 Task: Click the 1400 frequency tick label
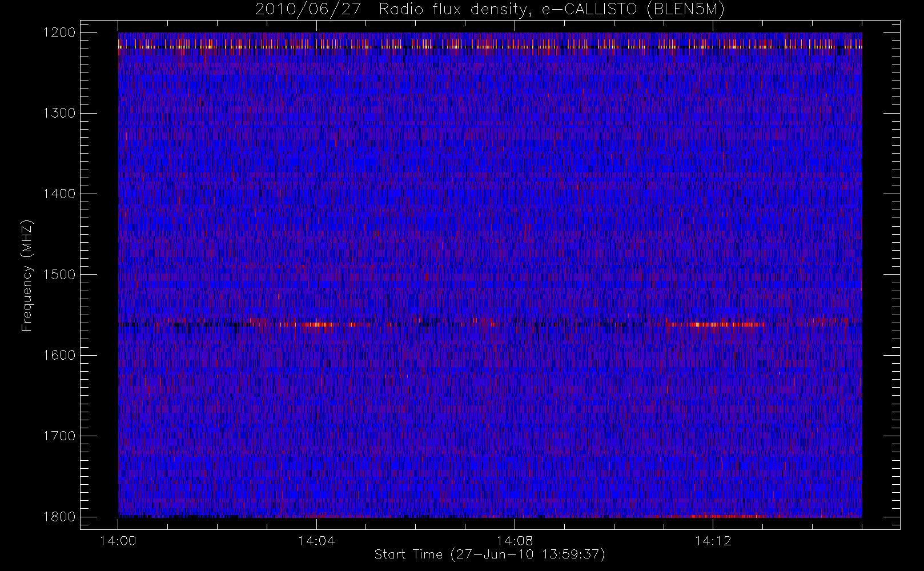point(59,194)
